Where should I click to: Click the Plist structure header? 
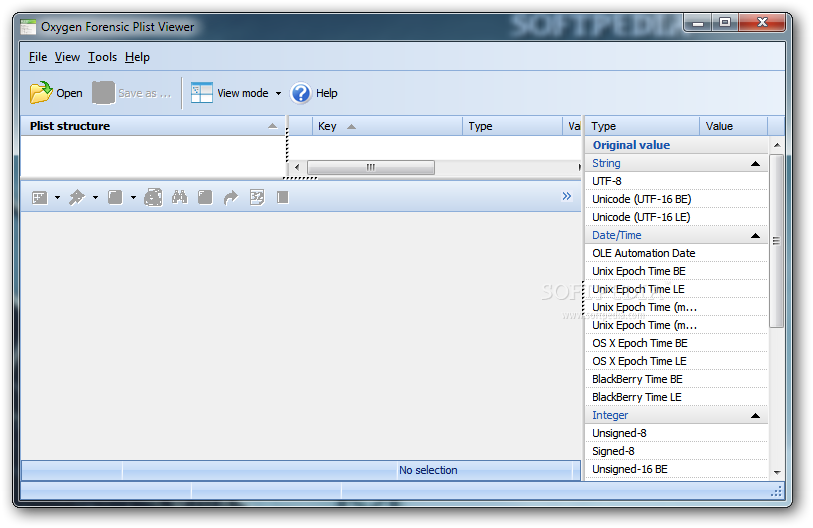point(153,126)
